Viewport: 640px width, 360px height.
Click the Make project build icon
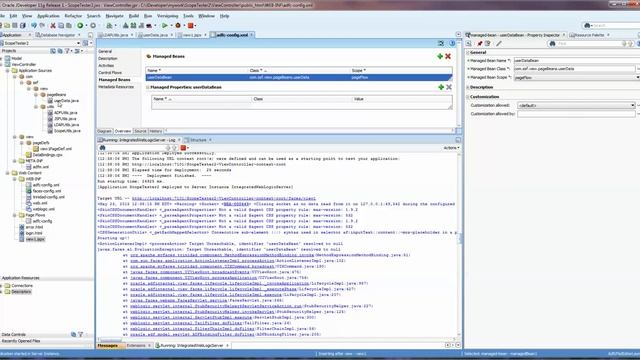pos(125,25)
